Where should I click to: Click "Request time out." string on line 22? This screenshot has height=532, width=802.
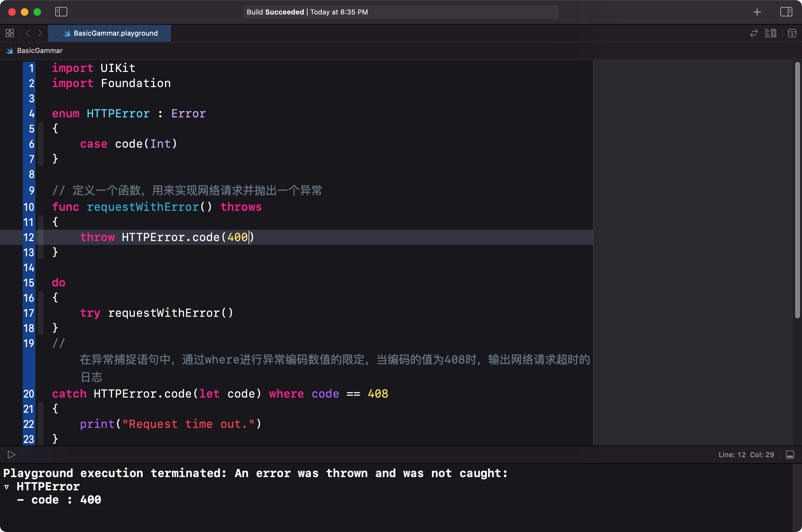(188, 424)
